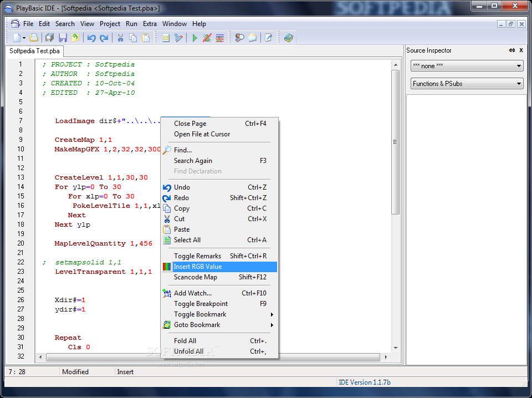
Task: Click the Goto Bookmark icon in context menu
Action: tap(167, 325)
